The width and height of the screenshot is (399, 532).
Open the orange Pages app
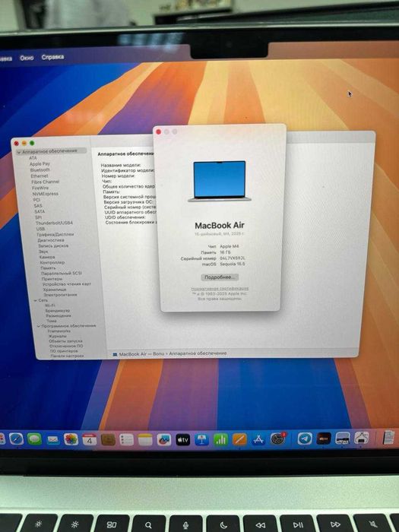(x=239, y=439)
